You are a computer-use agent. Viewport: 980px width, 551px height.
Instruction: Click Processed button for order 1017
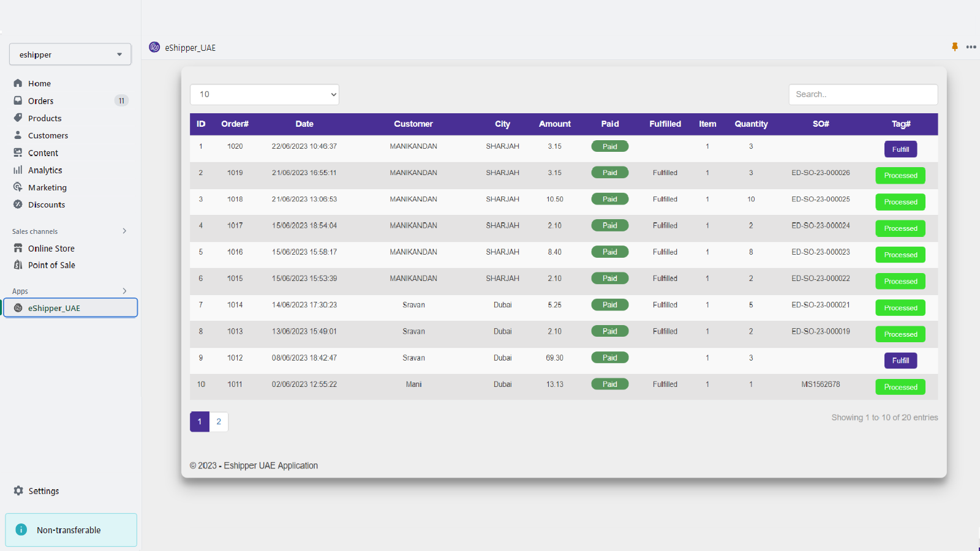[x=900, y=228]
